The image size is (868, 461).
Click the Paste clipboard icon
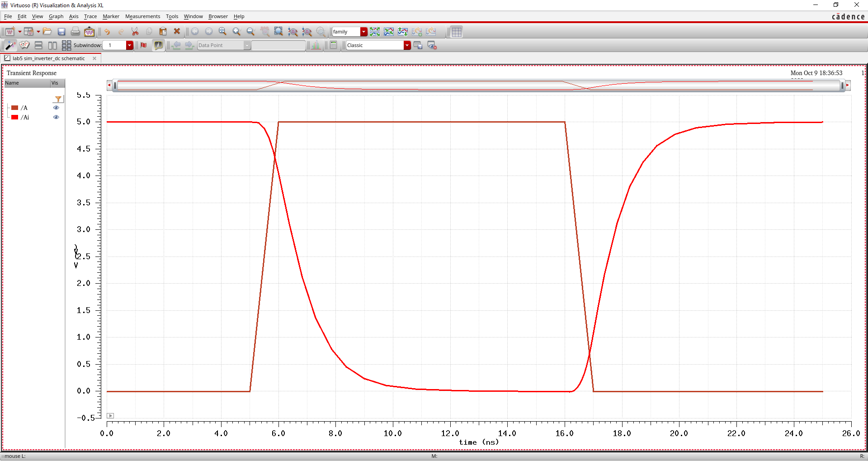tap(163, 32)
